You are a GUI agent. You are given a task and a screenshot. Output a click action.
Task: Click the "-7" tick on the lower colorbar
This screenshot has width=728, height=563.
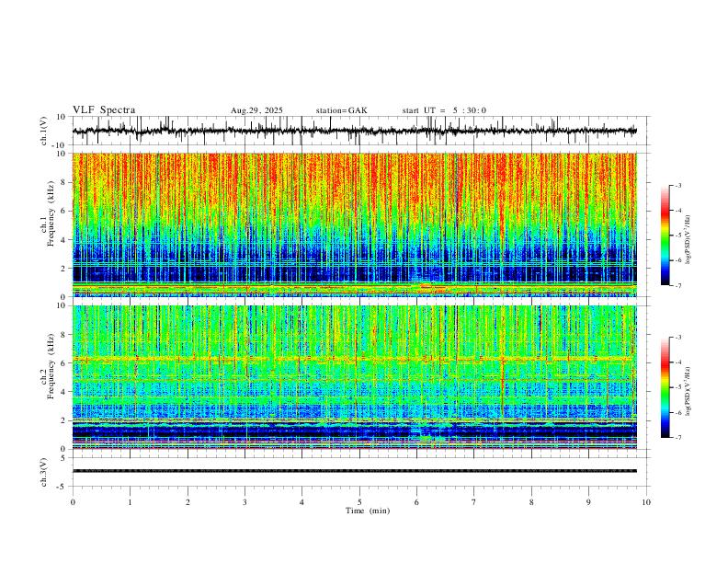pos(678,438)
